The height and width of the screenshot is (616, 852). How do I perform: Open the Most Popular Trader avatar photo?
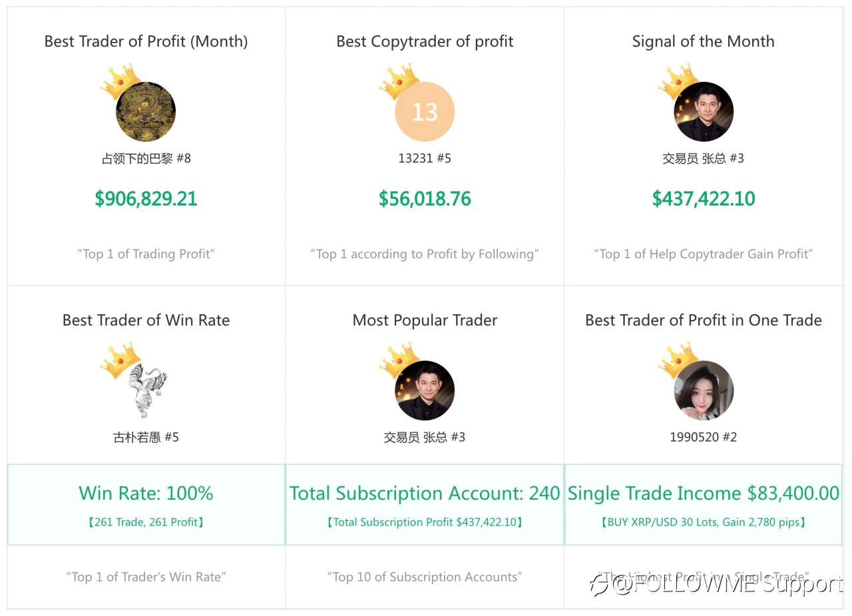pos(425,390)
